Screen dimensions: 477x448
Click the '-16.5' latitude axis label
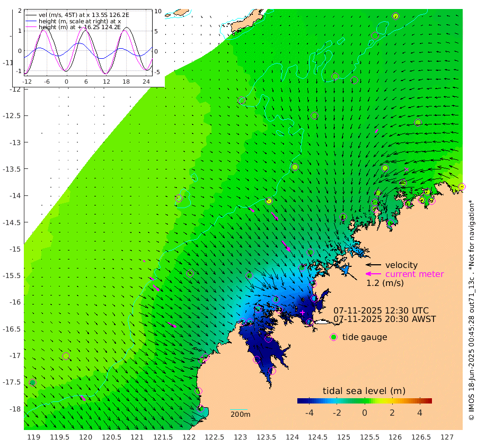point(12,329)
